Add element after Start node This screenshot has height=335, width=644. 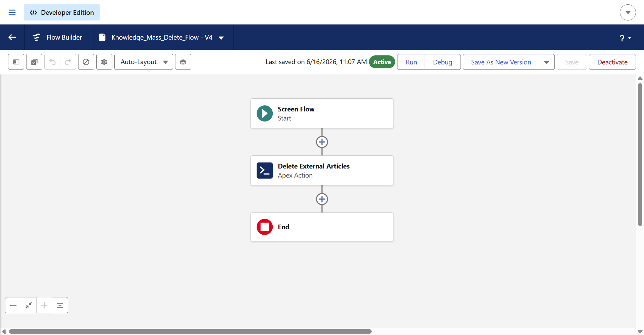coord(322,142)
